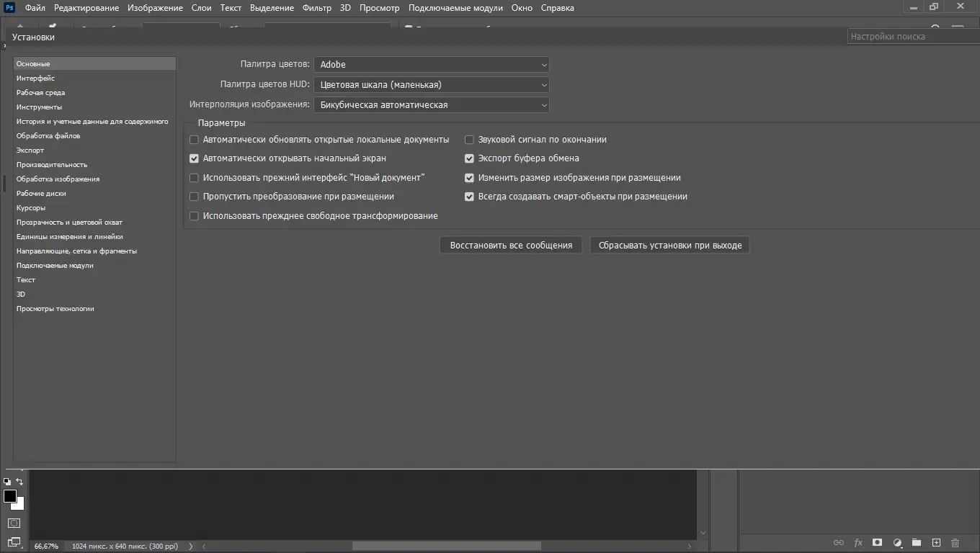Enable beep when done checkbox
This screenshot has width=980, height=553.
(469, 140)
